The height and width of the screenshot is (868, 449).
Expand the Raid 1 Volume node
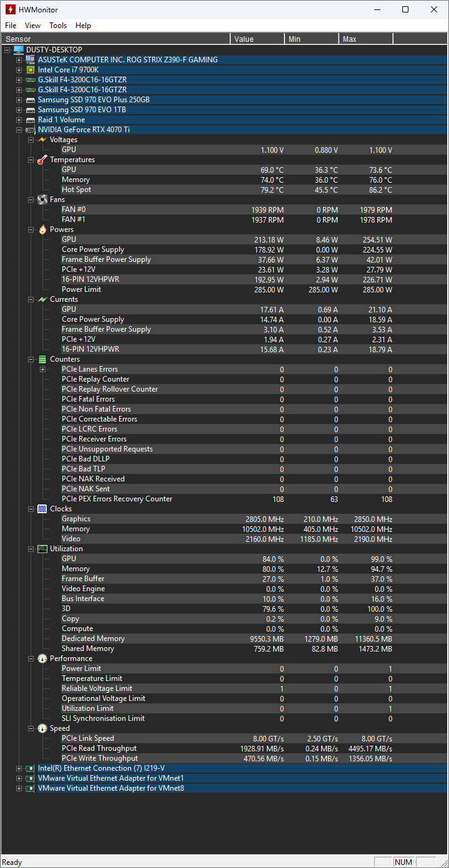(x=19, y=120)
